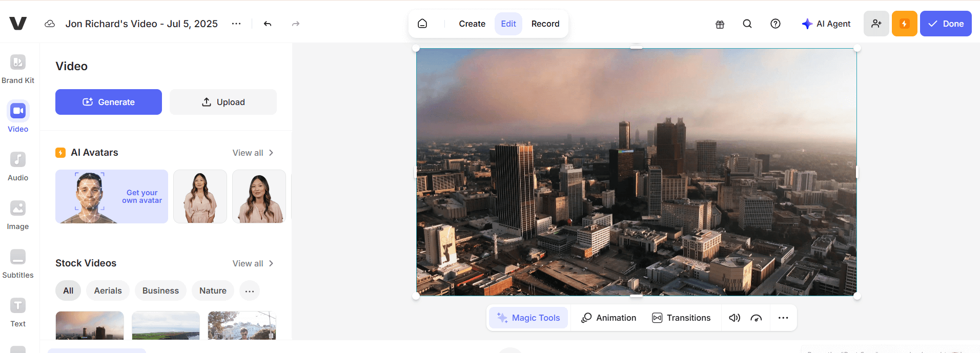Open Transitions settings
This screenshot has width=980, height=353.
point(681,318)
